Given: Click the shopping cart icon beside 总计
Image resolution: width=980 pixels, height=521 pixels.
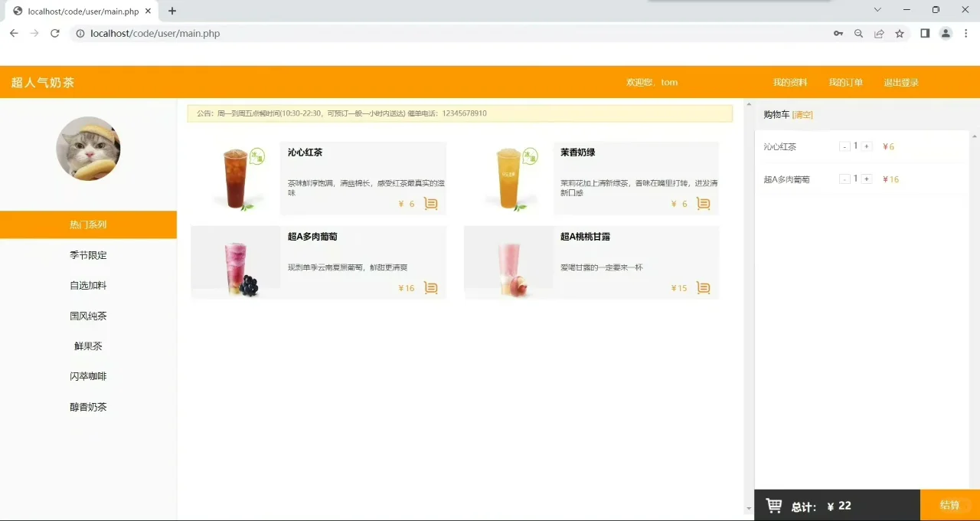Looking at the screenshot, I should 774,505.
